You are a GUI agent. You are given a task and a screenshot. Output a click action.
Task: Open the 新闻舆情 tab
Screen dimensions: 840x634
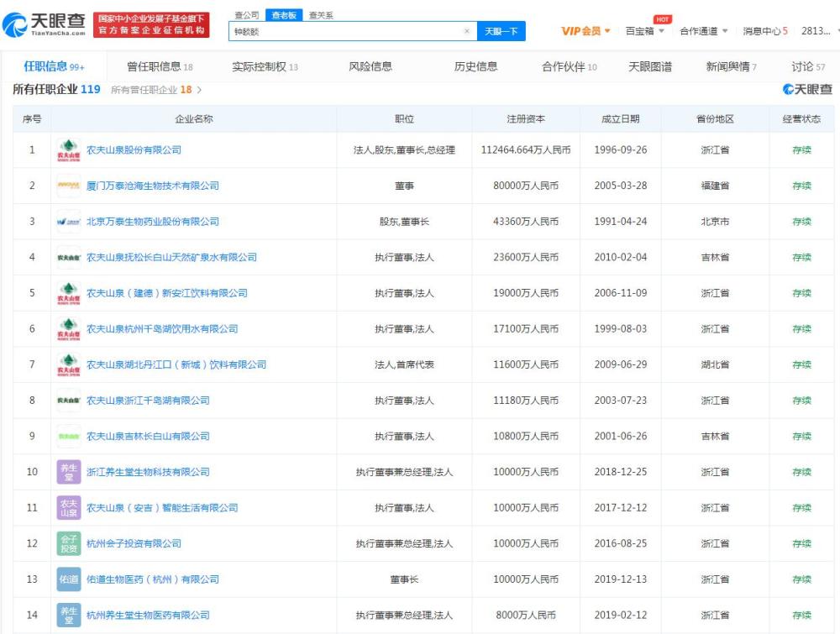tap(731, 66)
